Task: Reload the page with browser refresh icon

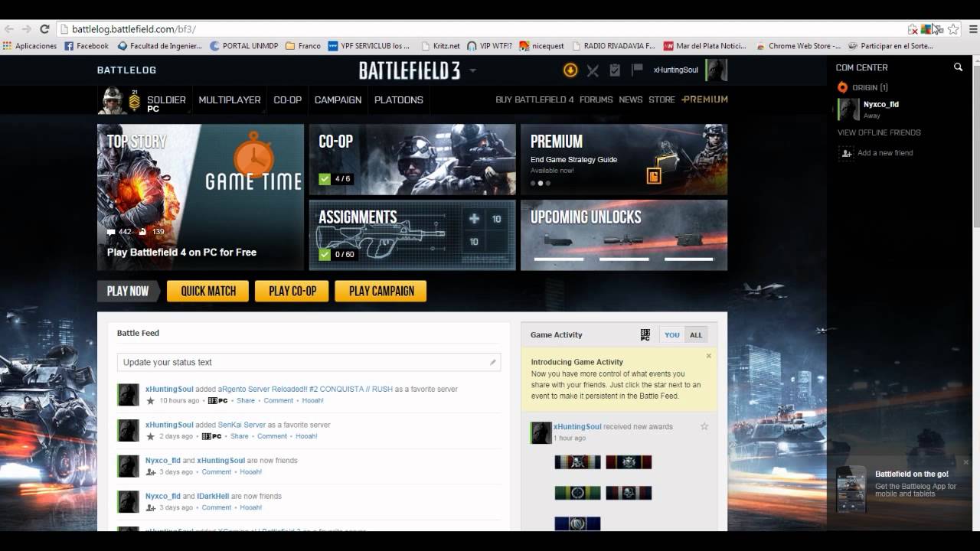Action: tap(44, 29)
